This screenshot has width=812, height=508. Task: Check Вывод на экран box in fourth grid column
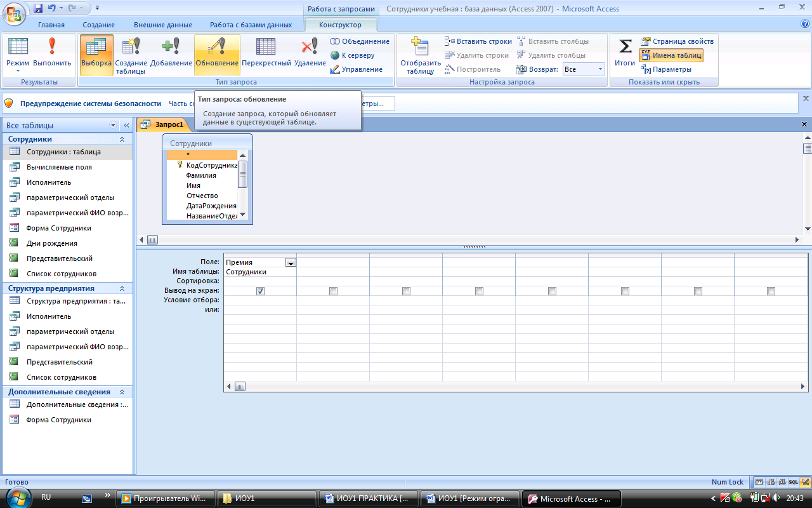pyautogui.click(x=479, y=291)
